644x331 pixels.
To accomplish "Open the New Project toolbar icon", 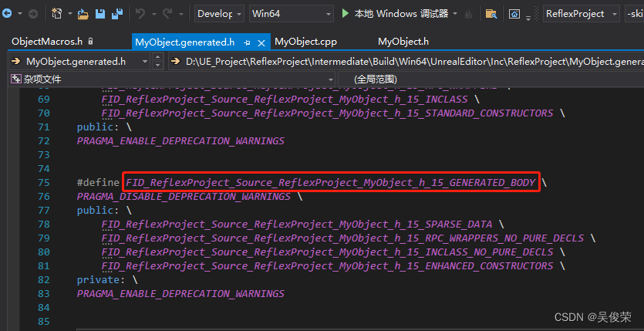I will tap(56, 14).
